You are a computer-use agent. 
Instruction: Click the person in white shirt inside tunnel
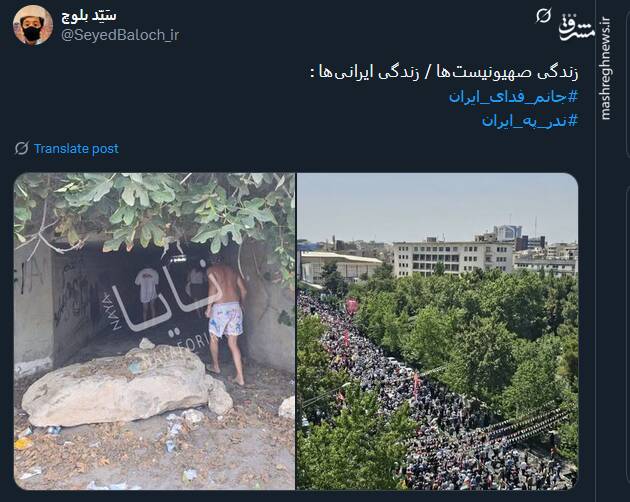[147, 291]
